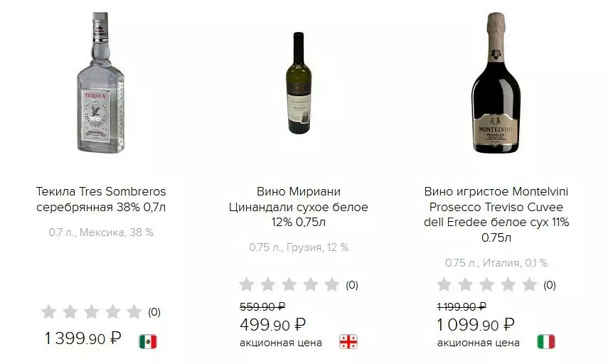Open the Вино Мириани Цинандали product title
608x364 pixels.
[299, 208]
